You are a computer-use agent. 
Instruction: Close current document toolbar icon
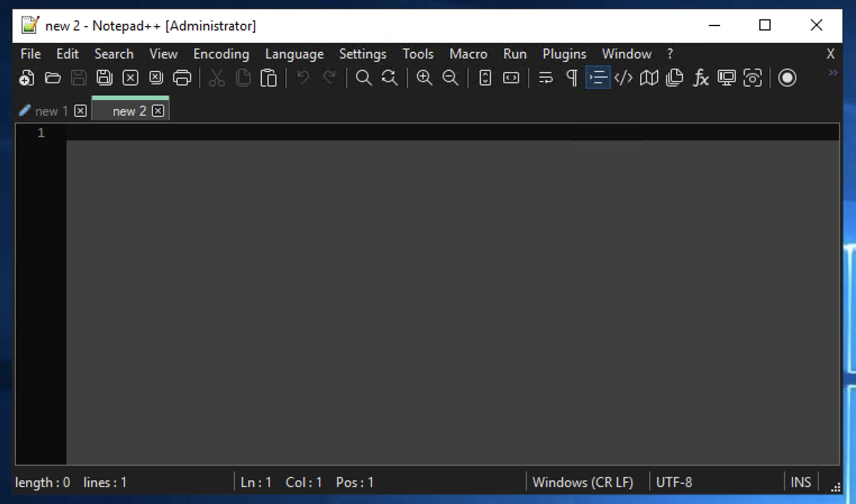[x=130, y=77]
